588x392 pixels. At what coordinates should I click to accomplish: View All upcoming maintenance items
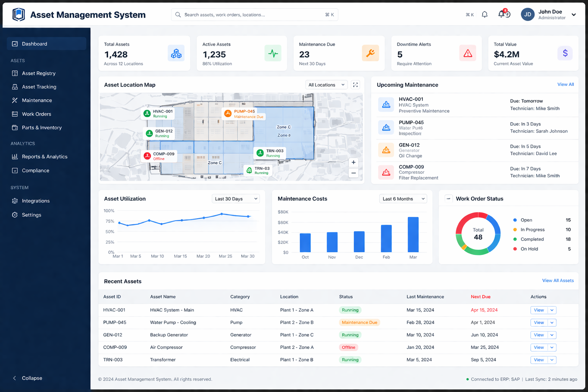(565, 84)
